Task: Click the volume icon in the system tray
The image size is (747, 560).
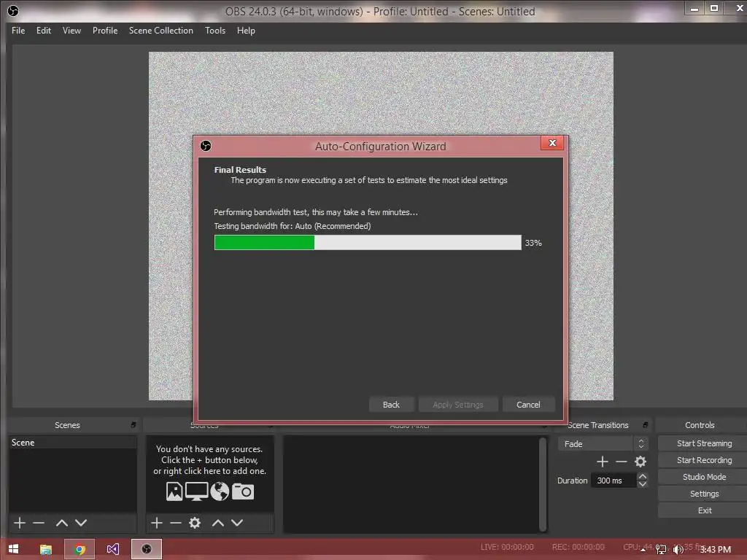Action: (678, 550)
